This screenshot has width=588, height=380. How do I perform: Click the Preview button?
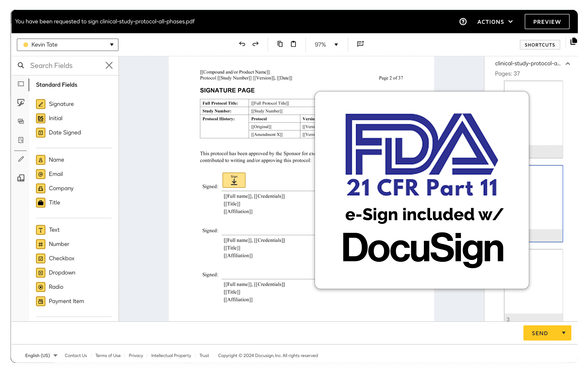tap(547, 21)
